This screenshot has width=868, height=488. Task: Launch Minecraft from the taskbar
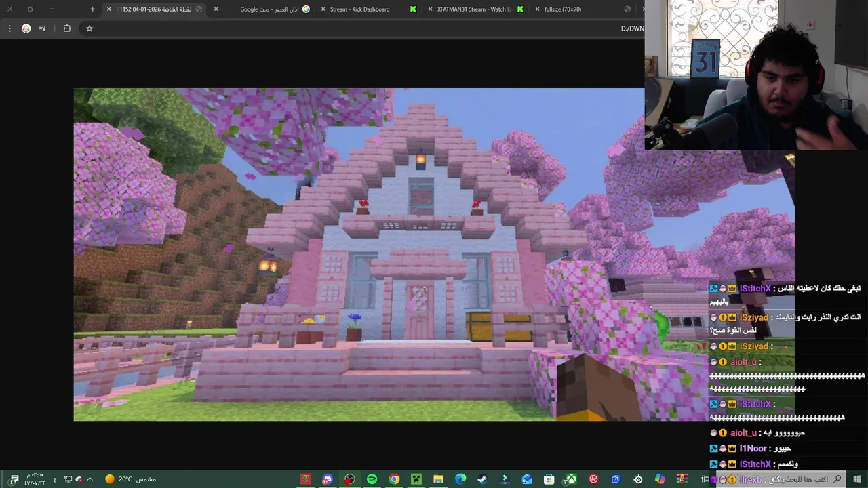pyautogui.click(x=416, y=479)
